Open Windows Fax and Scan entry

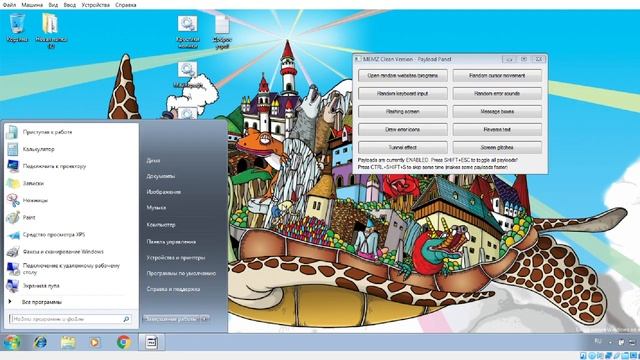tap(70, 252)
